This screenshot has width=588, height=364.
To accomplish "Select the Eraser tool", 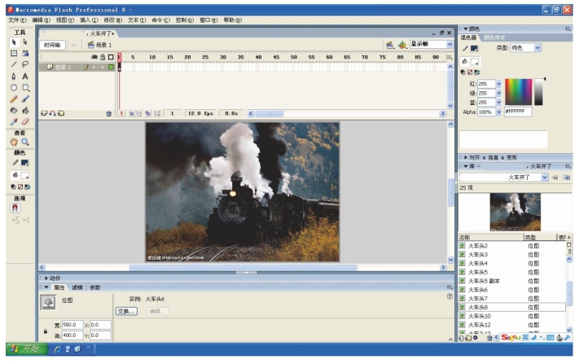I will (25, 121).
